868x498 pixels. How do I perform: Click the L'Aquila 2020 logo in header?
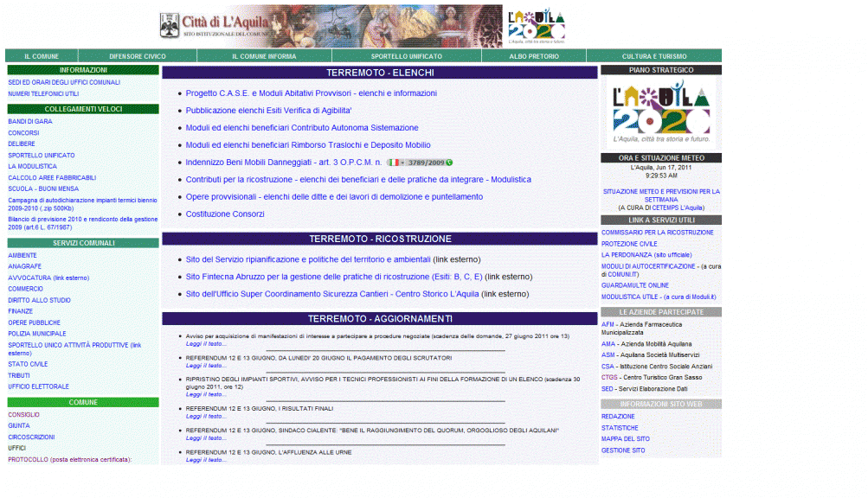[x=536, y=27]
